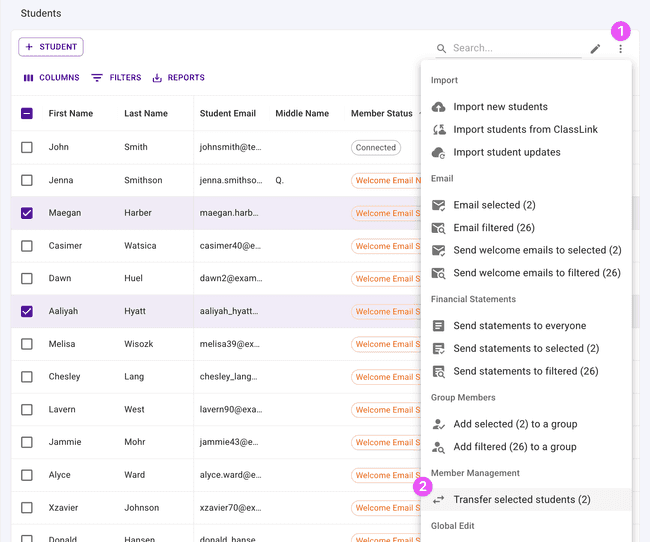Toggle the select-all header checkbox
The image size is (650, 542).
click(27, 114)
